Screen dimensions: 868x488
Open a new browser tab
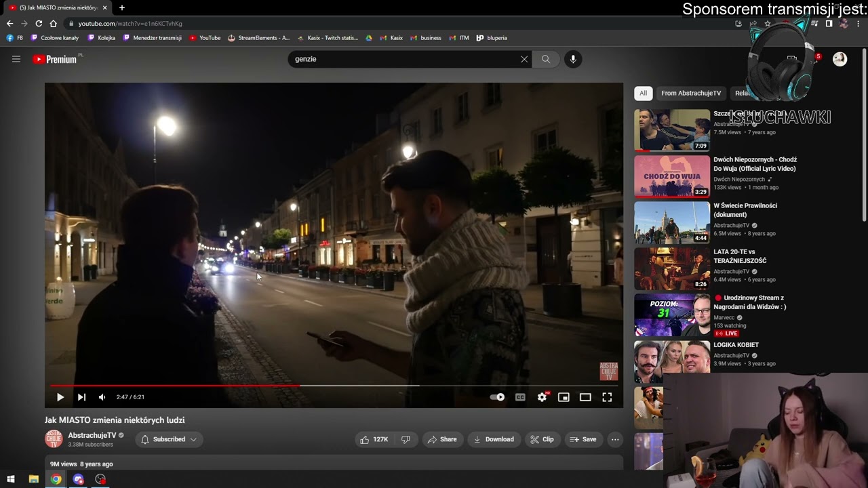pos(122,7)
